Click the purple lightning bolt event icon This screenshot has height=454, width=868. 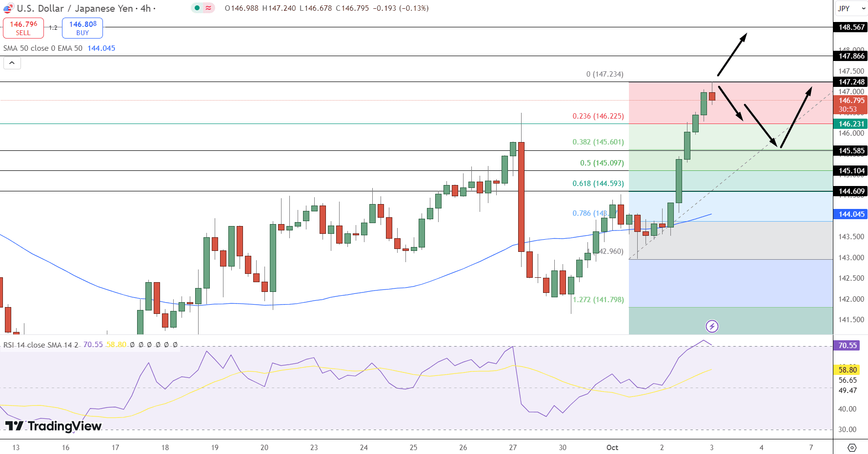coord(712,326)
